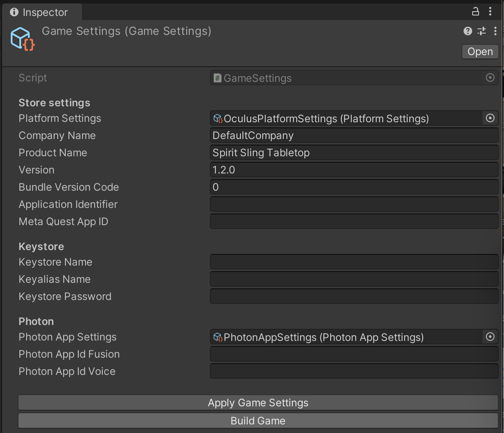This screenshot has width=504, height=433.
Task: Click the Meta Quest App ID field
Action: tap(354, 221)
